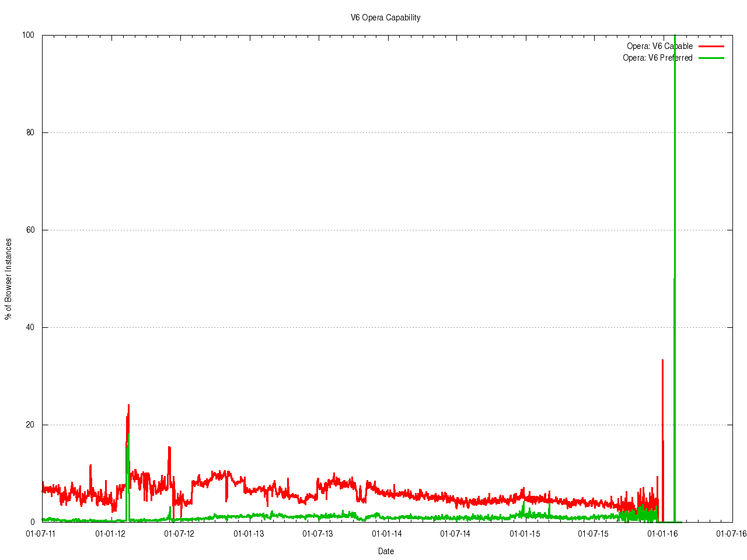
Task: Select the 01-07-12 date tick label
Action: pos(179,533)
